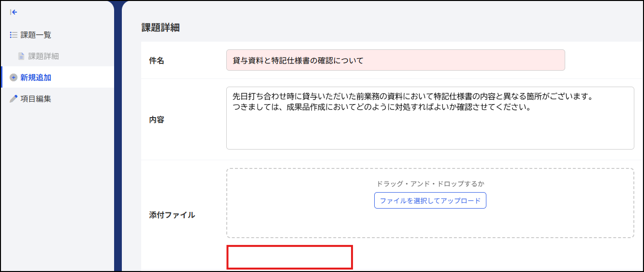Image resolution: width=644 pixels, height=272 pixels.
Task: Collapse the sidebar with the arrow icon
Action: [x=14, y=12]
